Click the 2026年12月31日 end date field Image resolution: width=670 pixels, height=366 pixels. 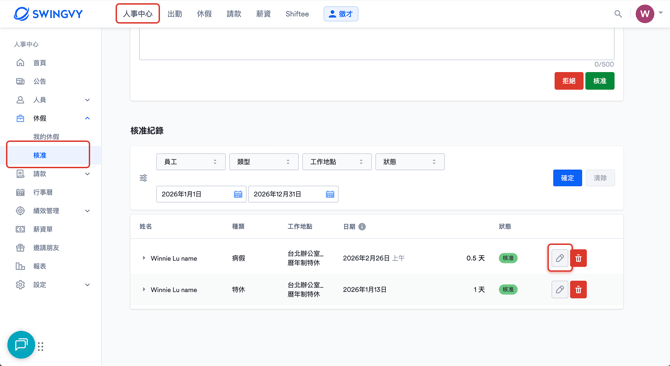tap(293, 194)
